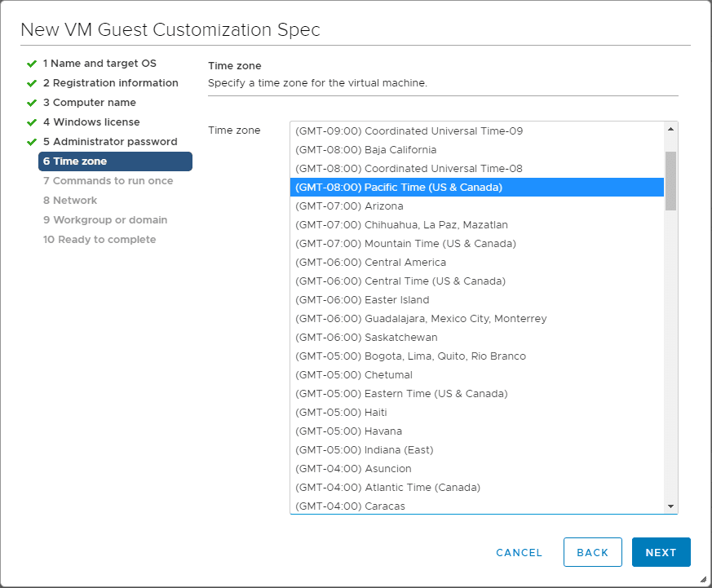
Task: Click the checkmark icon beside Windows license
Action: pyautogui.click(x=32, y=122)
